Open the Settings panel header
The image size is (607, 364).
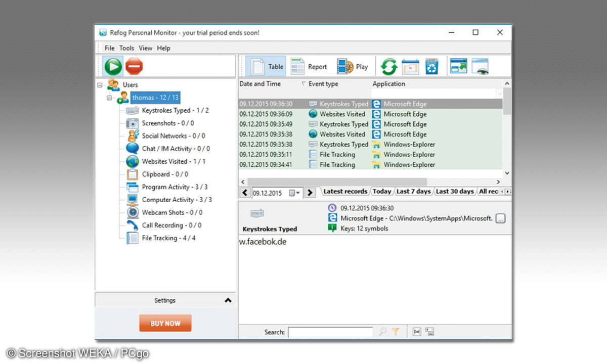165,300
